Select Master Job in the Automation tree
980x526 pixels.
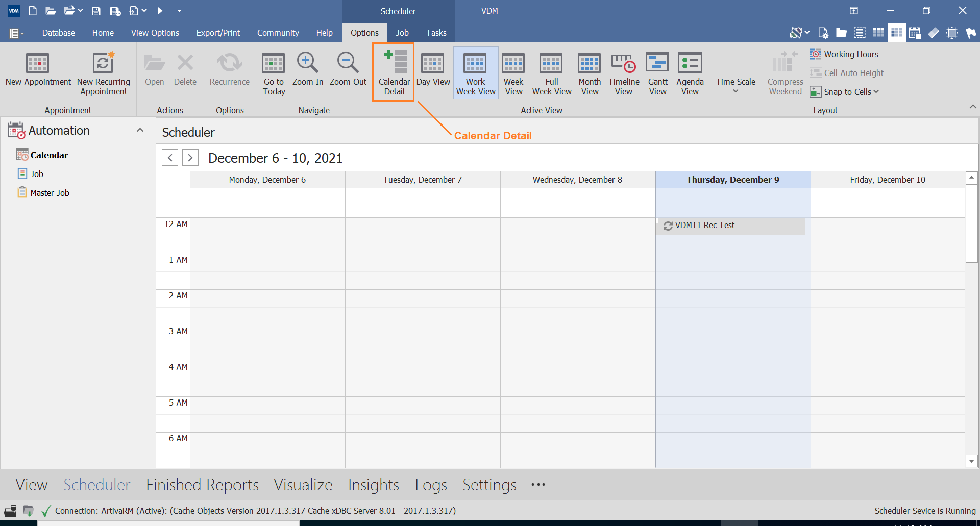[50, 193]
